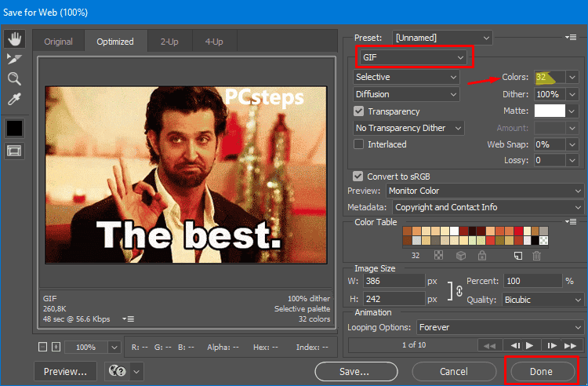Open the Quality Bicubic dropdown
The image size is (588, 386).
(x=543, y=300)
